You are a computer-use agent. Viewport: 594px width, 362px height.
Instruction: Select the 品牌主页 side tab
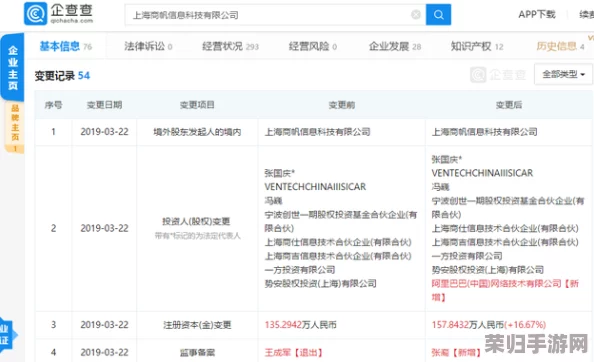(15, 128)
